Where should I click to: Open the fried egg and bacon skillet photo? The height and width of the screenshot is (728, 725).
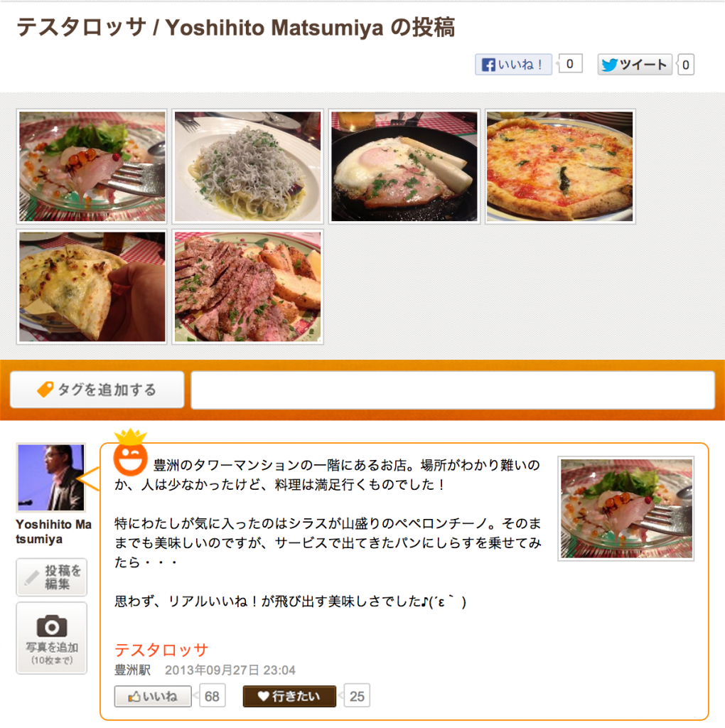[x=404, y=166]
